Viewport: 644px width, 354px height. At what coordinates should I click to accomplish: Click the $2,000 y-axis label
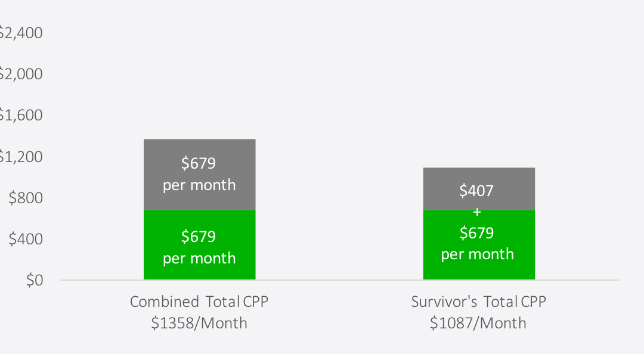point(20,74)
